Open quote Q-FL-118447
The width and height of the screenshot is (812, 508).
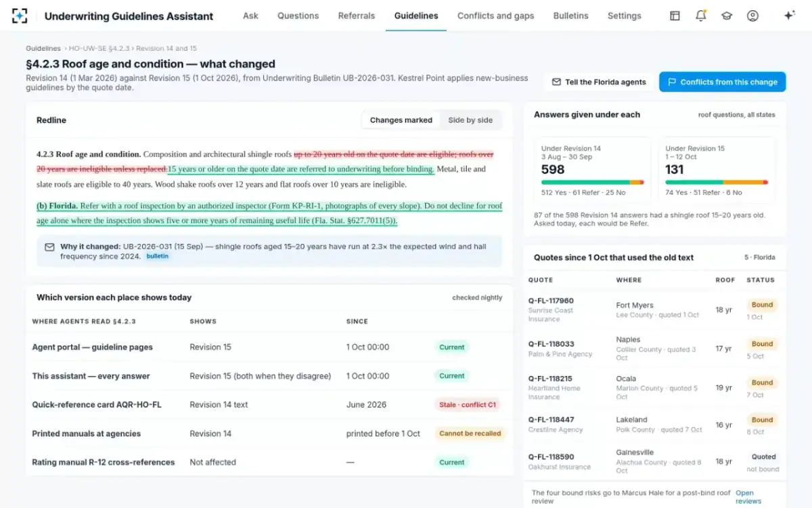551,420
